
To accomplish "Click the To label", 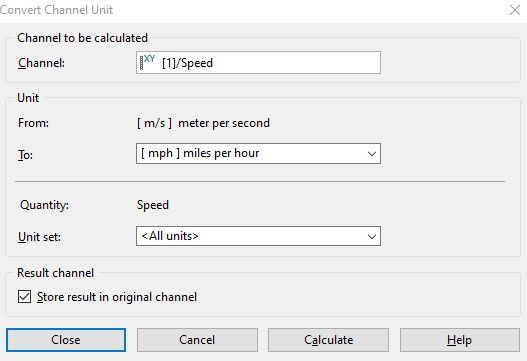I will [x=25, y=155].
